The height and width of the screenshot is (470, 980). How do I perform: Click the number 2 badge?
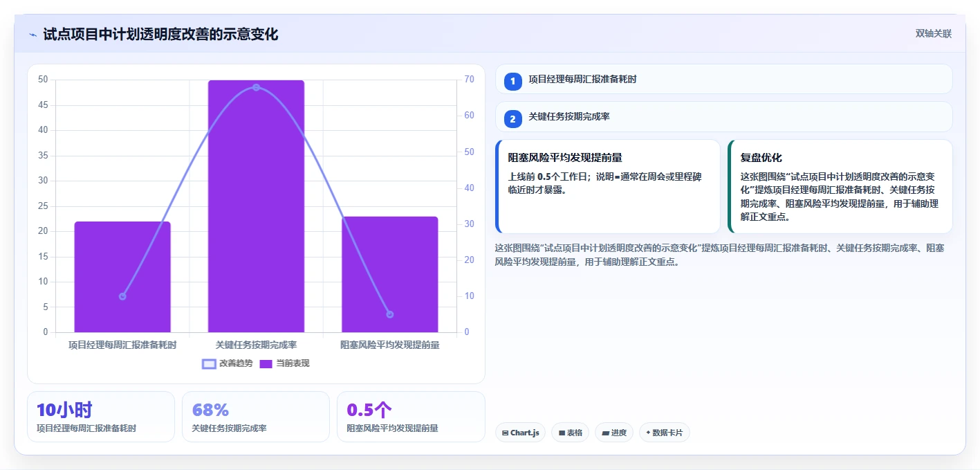[512, 119]
